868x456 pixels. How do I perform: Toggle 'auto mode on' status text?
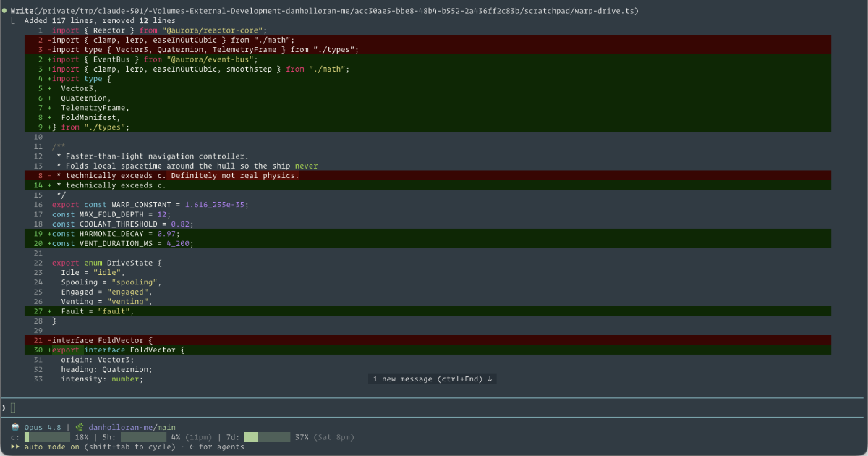coord(52,447)
